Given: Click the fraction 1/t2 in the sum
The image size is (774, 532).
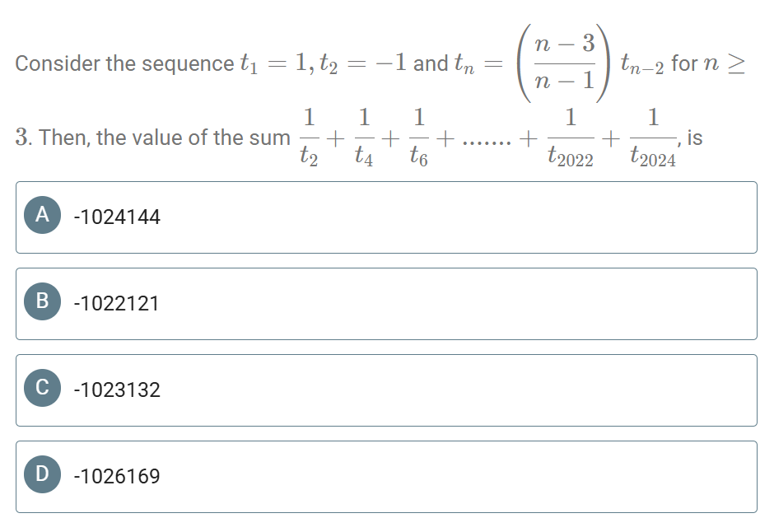Looking at the screenshot, I should [310, 136].
